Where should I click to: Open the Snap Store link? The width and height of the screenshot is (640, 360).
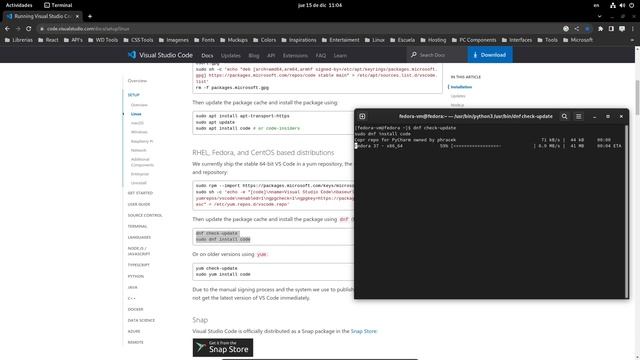[363, 331]
